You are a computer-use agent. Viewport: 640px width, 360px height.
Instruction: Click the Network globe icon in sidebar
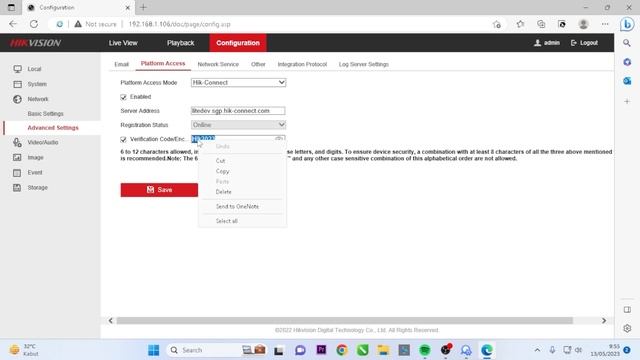point(17,99)
